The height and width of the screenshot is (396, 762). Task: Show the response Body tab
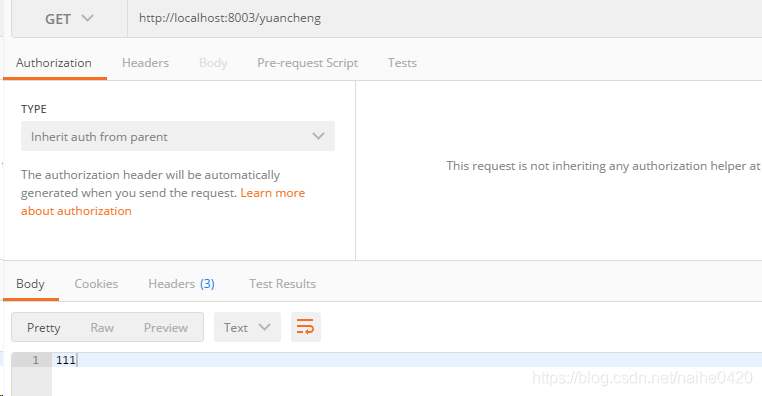coord(31,284)
